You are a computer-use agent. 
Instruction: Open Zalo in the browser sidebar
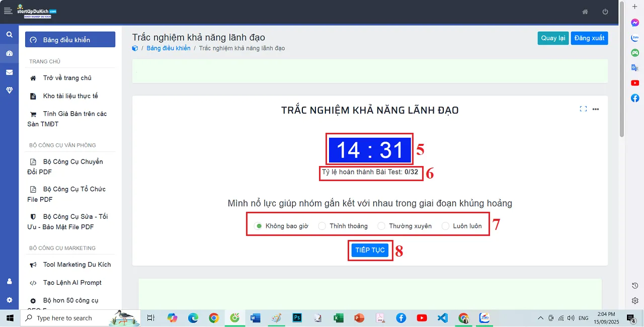coord(635,38)
